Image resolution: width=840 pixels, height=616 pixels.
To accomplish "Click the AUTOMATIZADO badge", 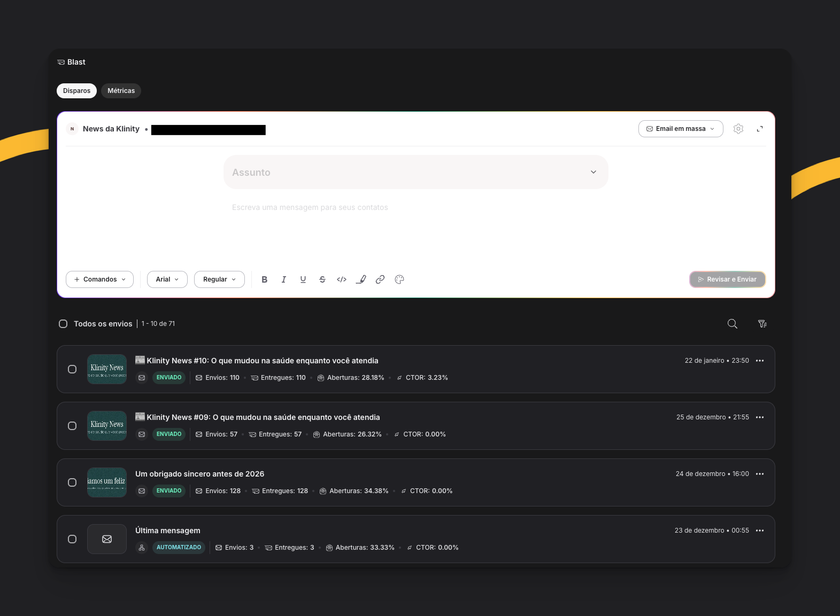I will (179, 548).
